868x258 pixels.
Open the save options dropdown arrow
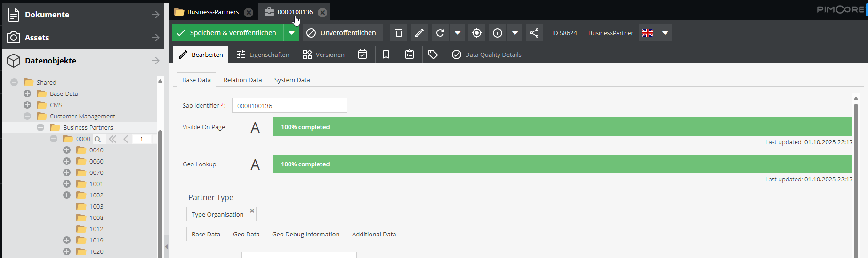click(x=292, y=33)
